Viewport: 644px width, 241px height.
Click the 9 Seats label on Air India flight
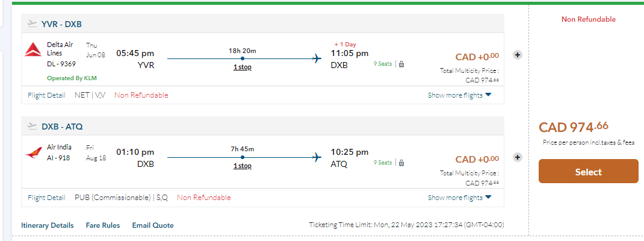point(383,163)
